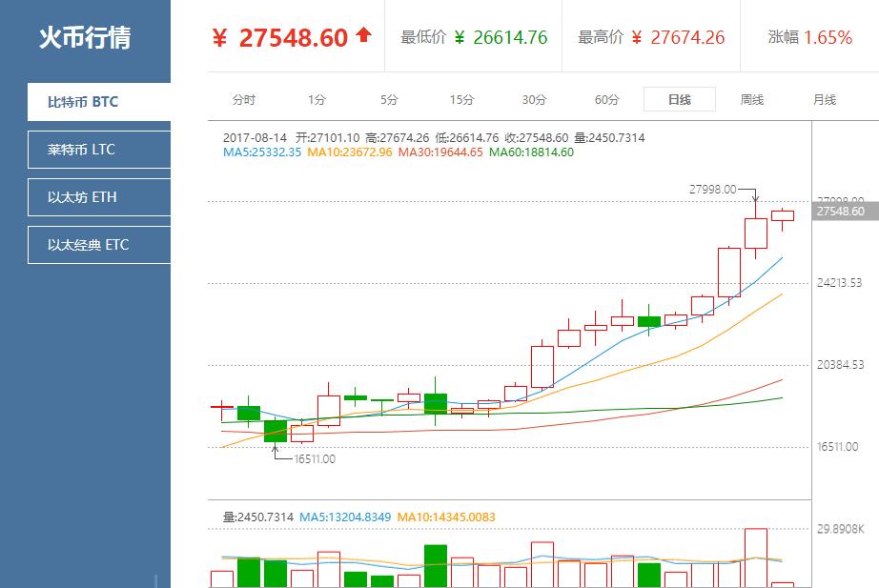Switch to the 30分 interval

[534, 100]
